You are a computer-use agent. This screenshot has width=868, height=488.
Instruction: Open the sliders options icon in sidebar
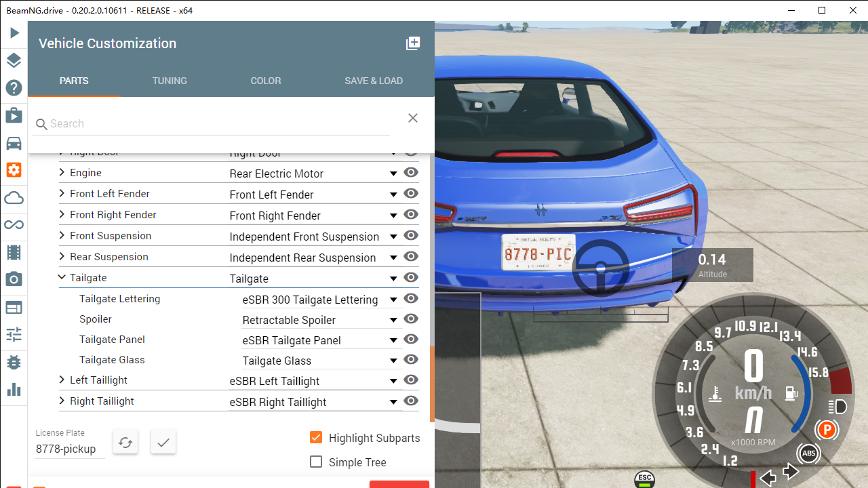[14, 335]
